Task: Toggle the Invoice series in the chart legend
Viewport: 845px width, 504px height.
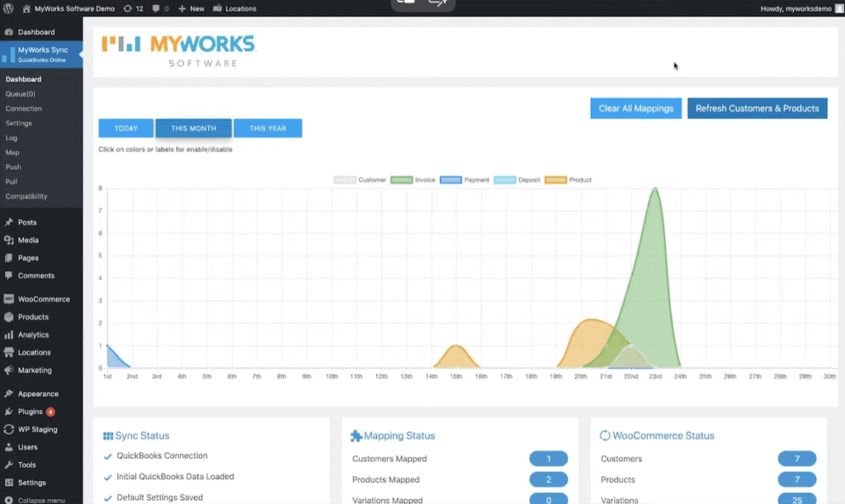Action: point(413,180)
